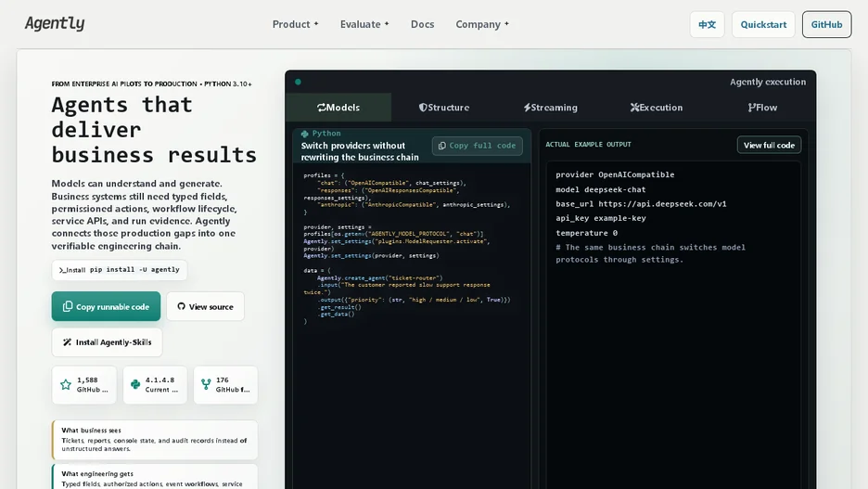
Task: Select the Execution tab
Action: [x=656, y=108]
